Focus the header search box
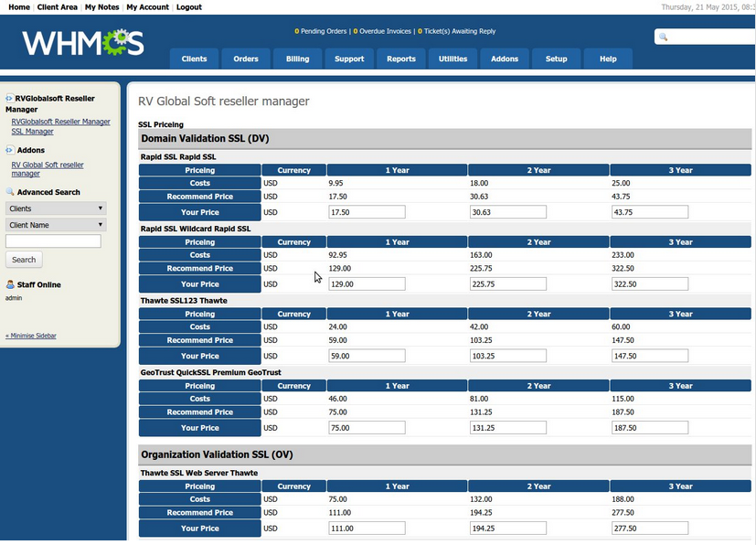The image size is (756, 545). (x=705, y=37)
